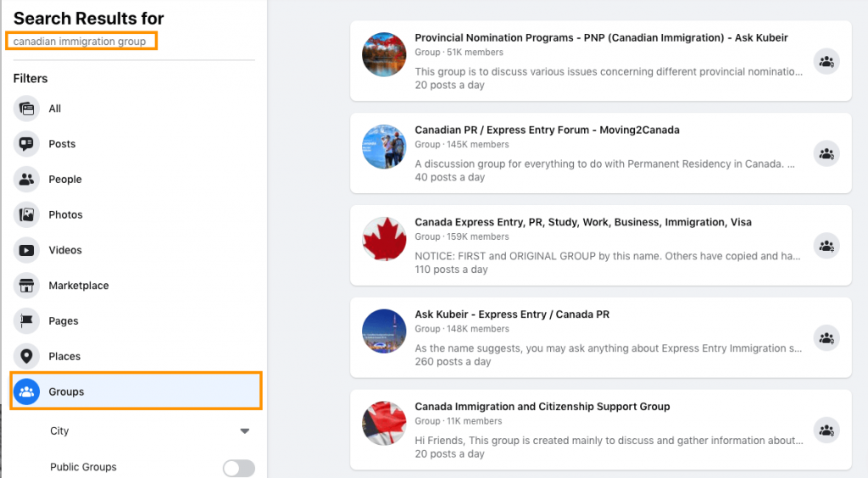Join Ask Kubeir Express Entry group icon

(x=826, y=338)
